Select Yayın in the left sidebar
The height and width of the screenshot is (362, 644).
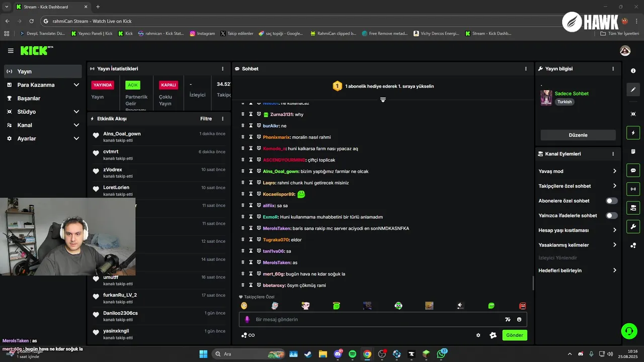pos(43,71)
